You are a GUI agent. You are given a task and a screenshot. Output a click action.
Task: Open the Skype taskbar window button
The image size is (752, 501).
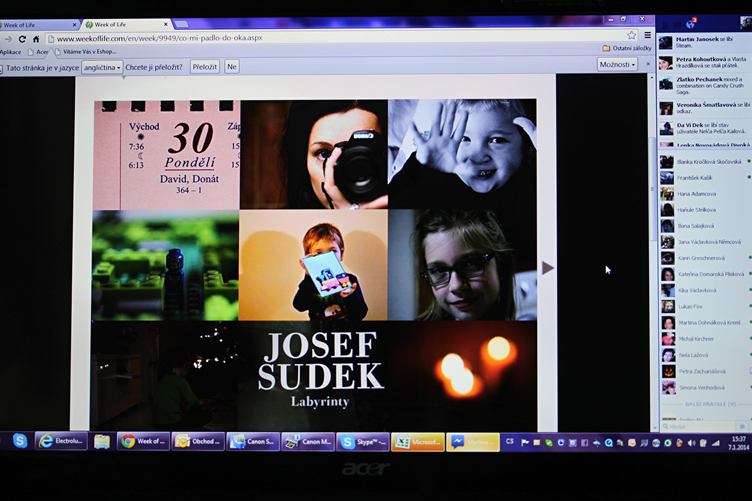[x=363, y=442]
